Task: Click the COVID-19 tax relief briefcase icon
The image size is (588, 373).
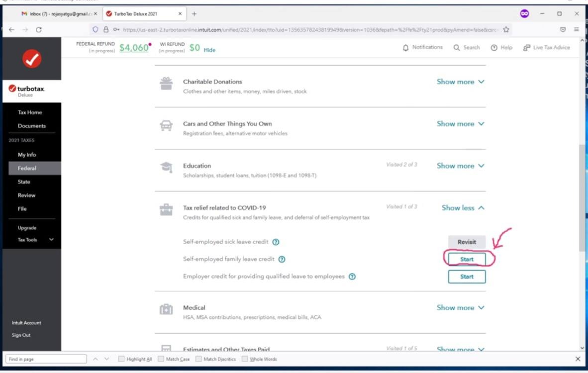Action: click(166, 209)
